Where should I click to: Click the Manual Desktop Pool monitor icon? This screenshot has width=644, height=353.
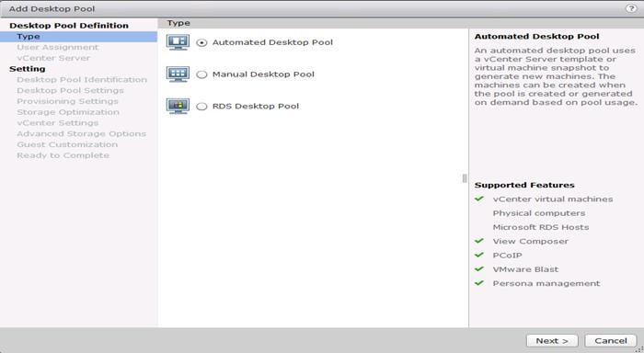(x=178, y=74)
